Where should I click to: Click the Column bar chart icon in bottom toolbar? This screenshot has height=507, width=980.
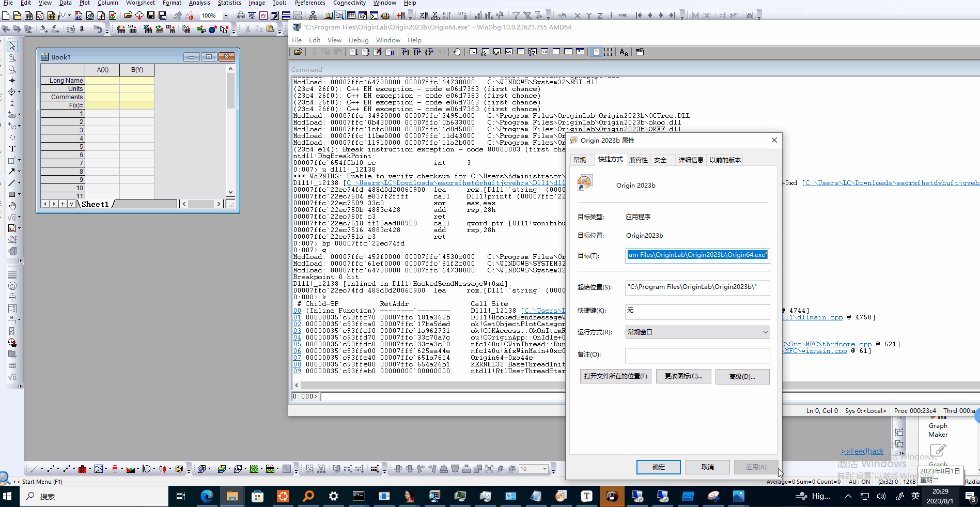(x=83, y=469)
